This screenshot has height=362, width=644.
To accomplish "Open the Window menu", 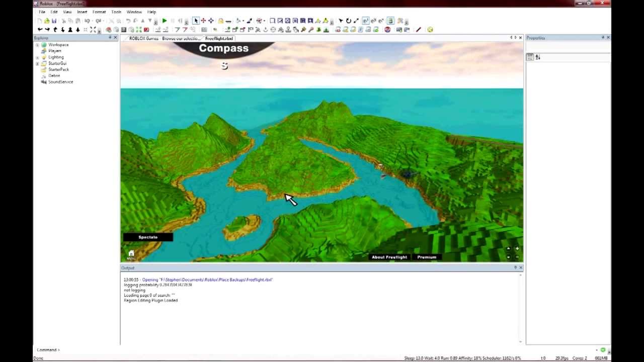I will coord(134,12).
